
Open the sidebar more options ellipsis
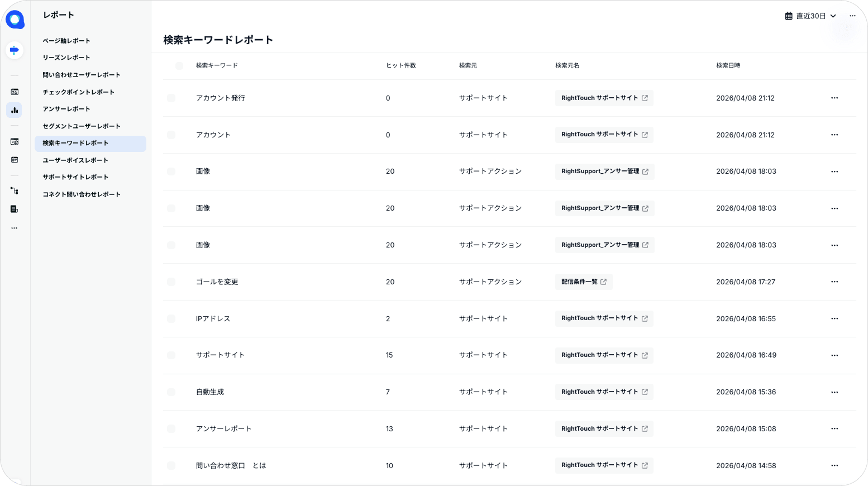click(15, 228)
